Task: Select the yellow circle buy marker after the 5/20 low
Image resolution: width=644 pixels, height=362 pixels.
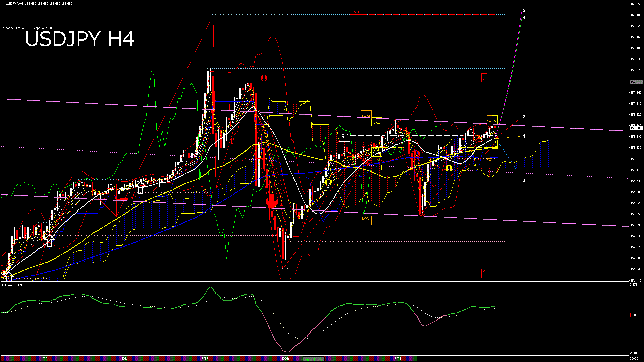Action: 328,182
